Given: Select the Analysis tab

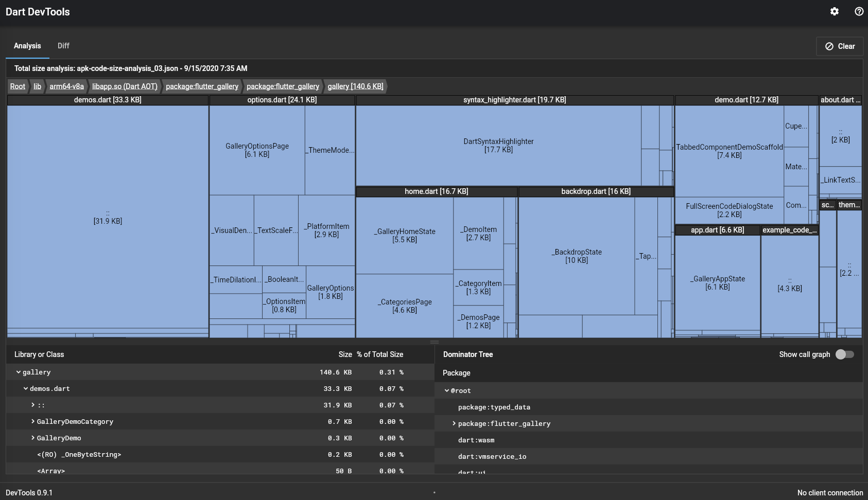Looking at the screenshot, I should point(27,46).
